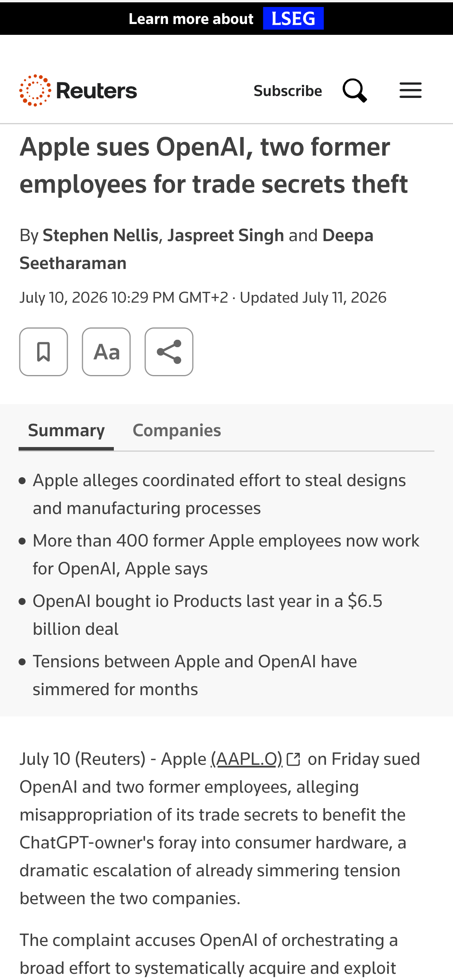Screen dimensions: 453x980
Task: Open the search magnifier icon
Action: [355, 91]
